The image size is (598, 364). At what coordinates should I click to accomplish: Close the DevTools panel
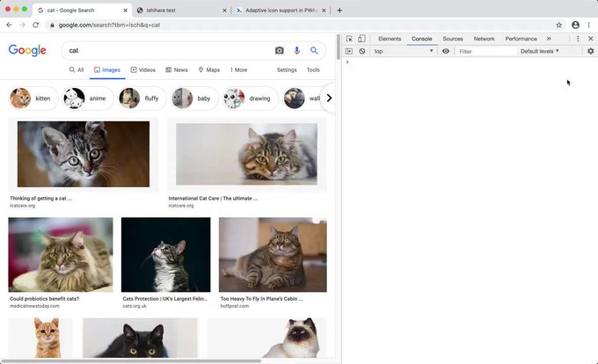click(590, 39)
